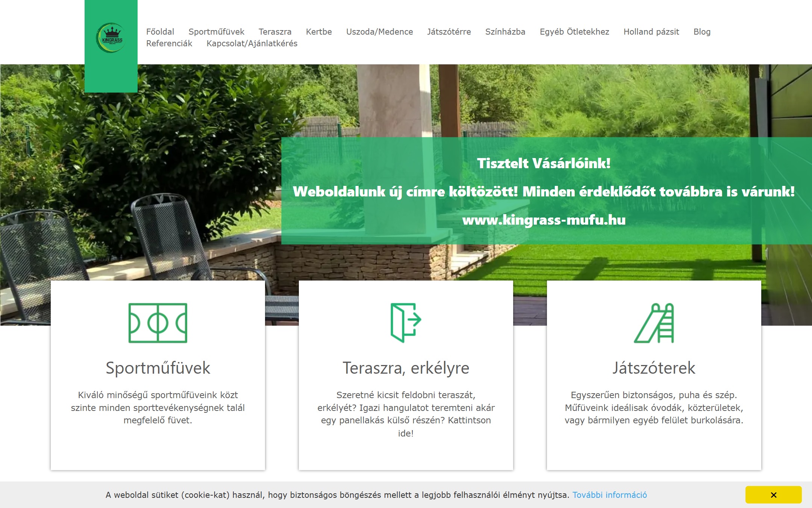812x508 pixels.
Task: Click the 'Szeretné kicsit feldobni teraszát' description
Action: (x=406, y=414)
